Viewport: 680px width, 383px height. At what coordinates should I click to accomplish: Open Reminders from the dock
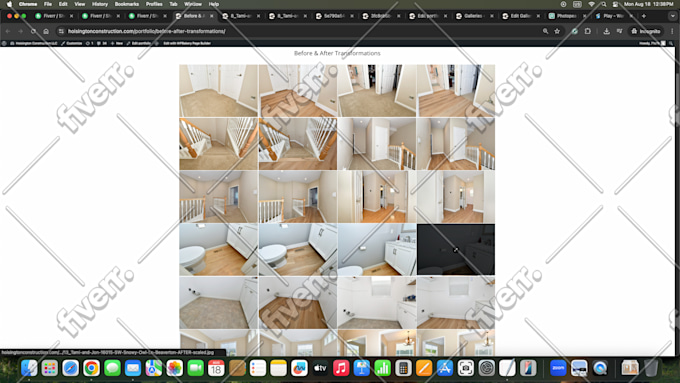(x=258, y=368)
